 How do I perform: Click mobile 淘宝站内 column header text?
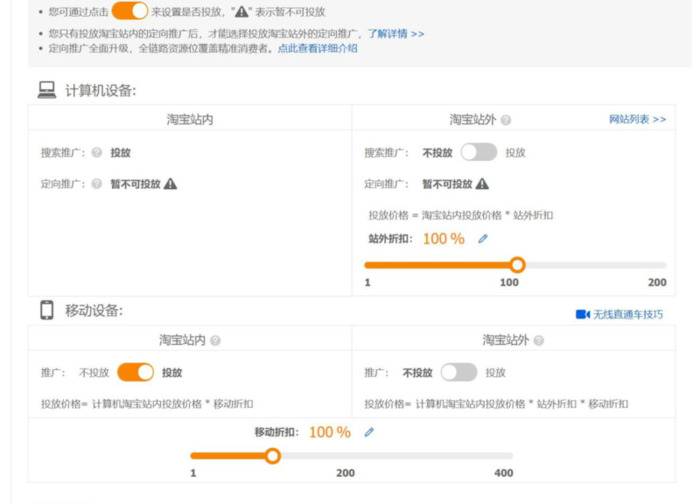(182, 340)
